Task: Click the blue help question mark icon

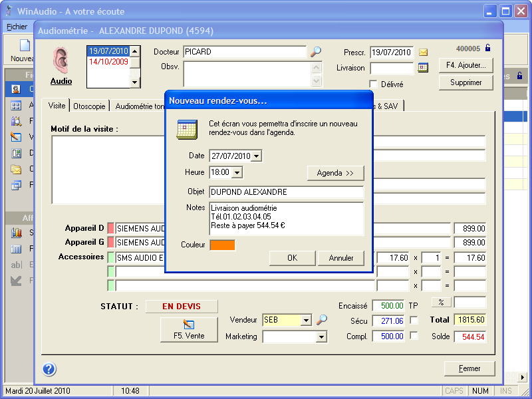Action: point(49,369)
